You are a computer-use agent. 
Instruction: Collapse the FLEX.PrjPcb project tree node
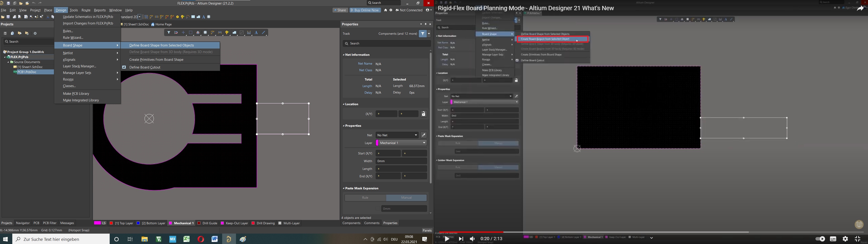tap(5, 57)
